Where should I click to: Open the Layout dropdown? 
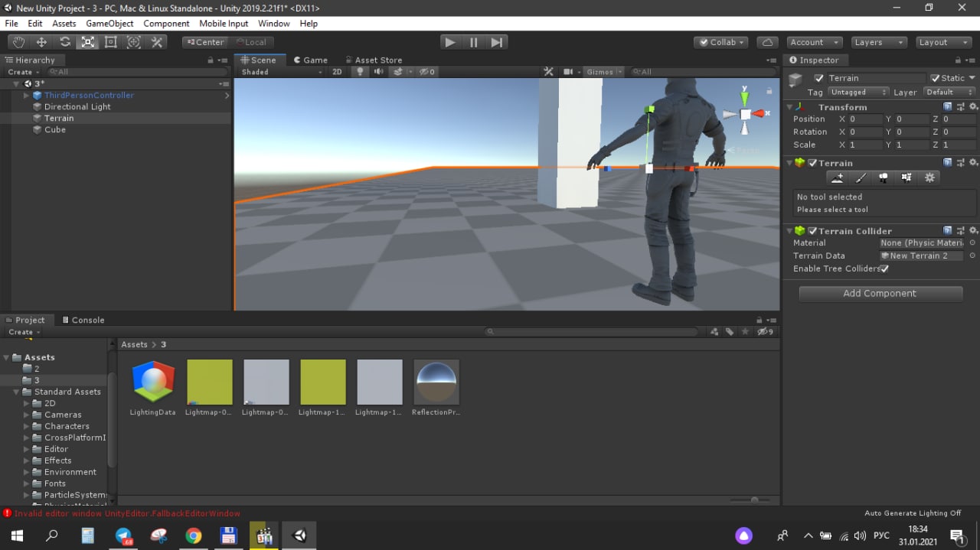(x=943, y=42)
